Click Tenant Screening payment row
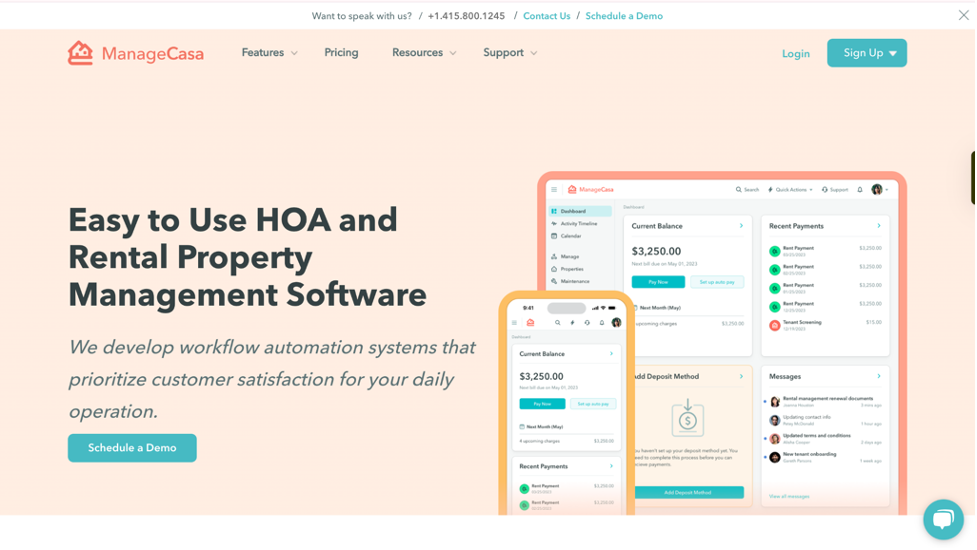Screen dimensions: 977x550 point(826,325)
